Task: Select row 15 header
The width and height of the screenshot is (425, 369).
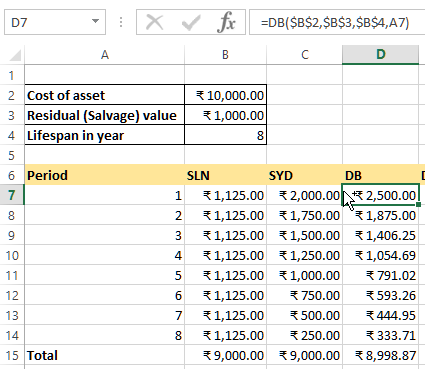Action: tap(12, 355)
